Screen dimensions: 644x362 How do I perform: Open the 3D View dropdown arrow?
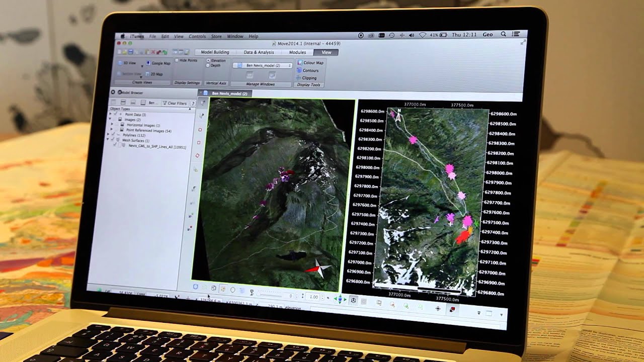(141, 66)
